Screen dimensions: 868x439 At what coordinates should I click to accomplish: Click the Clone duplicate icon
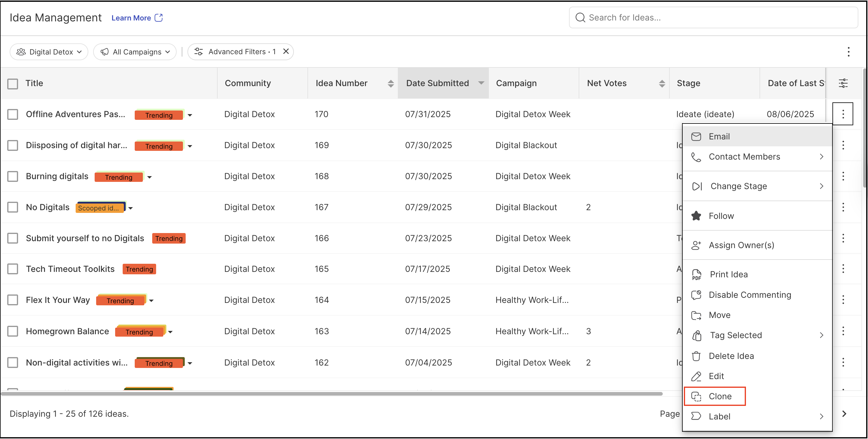696,396
